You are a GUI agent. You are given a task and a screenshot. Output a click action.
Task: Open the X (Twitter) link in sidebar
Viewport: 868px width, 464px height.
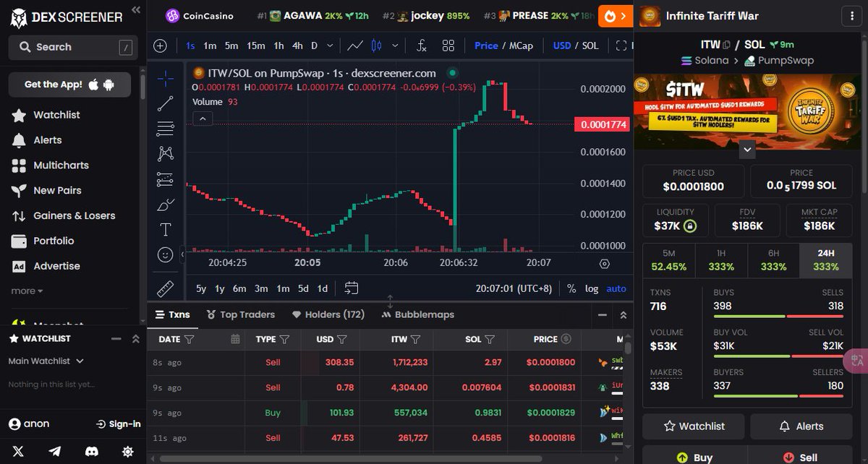18,451
